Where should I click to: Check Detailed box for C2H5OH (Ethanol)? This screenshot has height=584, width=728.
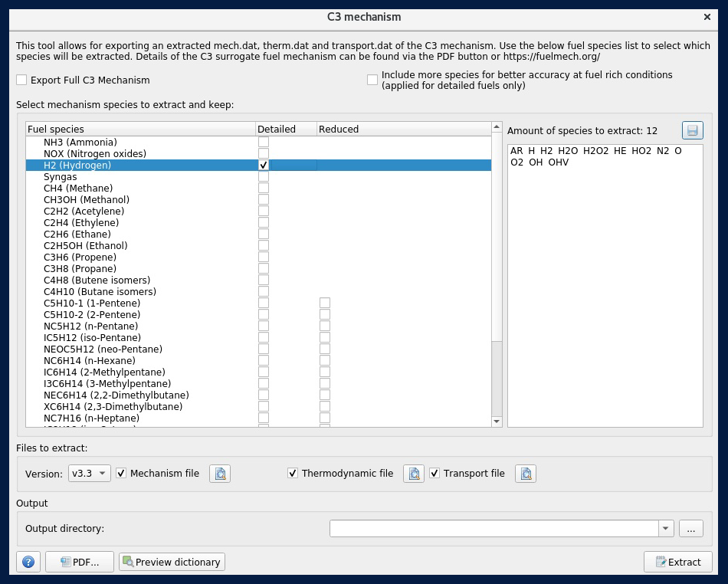click(264, 245)
